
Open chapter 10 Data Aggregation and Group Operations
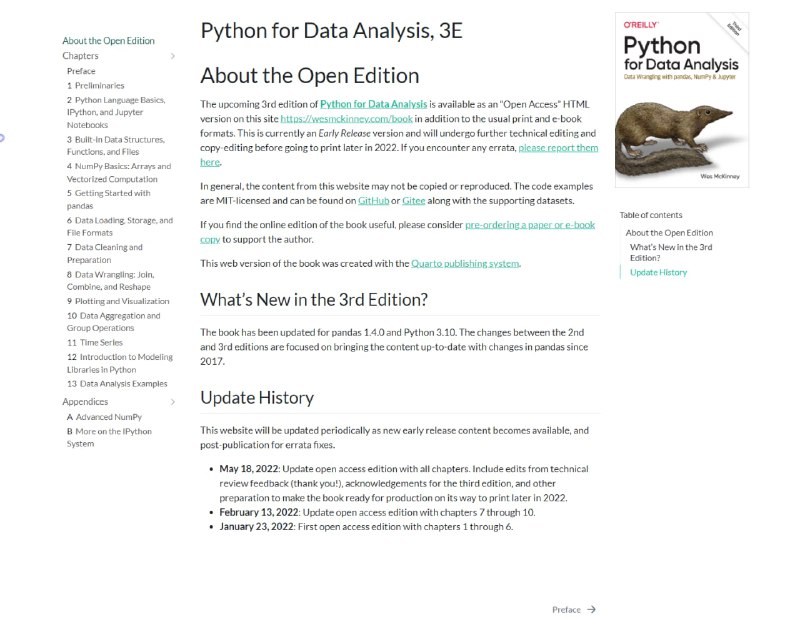click(x=113, y=322)
